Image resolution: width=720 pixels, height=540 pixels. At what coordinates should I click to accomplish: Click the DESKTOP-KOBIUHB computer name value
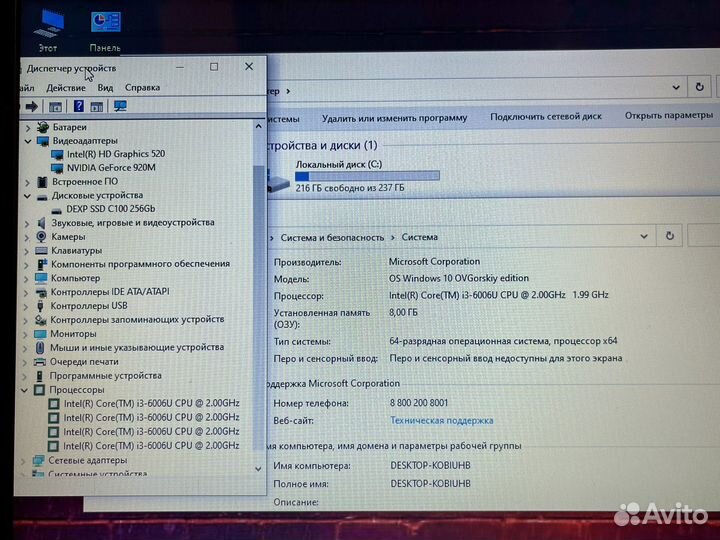pyautogui.click(x=430, y=466)
